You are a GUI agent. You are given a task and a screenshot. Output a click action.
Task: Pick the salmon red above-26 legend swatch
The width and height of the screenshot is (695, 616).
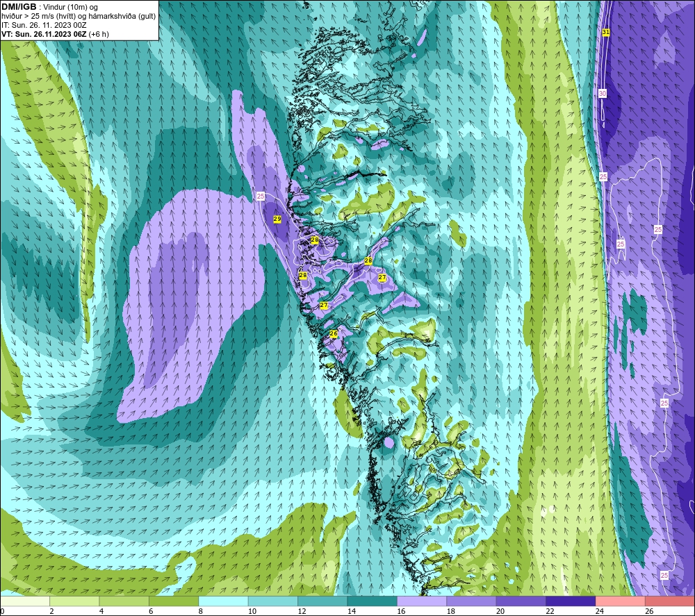[670, 601]
